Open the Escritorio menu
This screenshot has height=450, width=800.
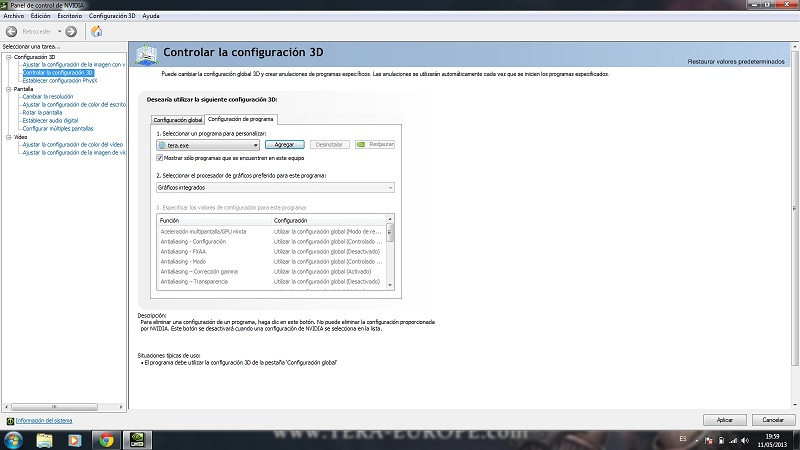69,16
